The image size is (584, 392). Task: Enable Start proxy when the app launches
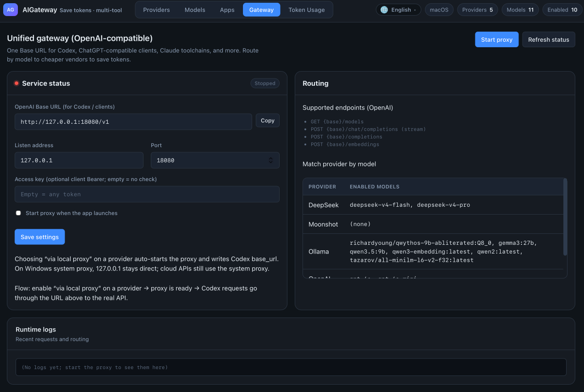coord(18,213)
